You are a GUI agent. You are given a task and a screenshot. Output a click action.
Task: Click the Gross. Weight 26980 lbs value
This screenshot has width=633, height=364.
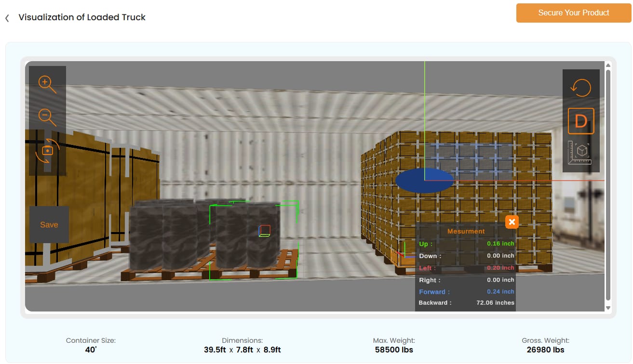click(545, 350)
